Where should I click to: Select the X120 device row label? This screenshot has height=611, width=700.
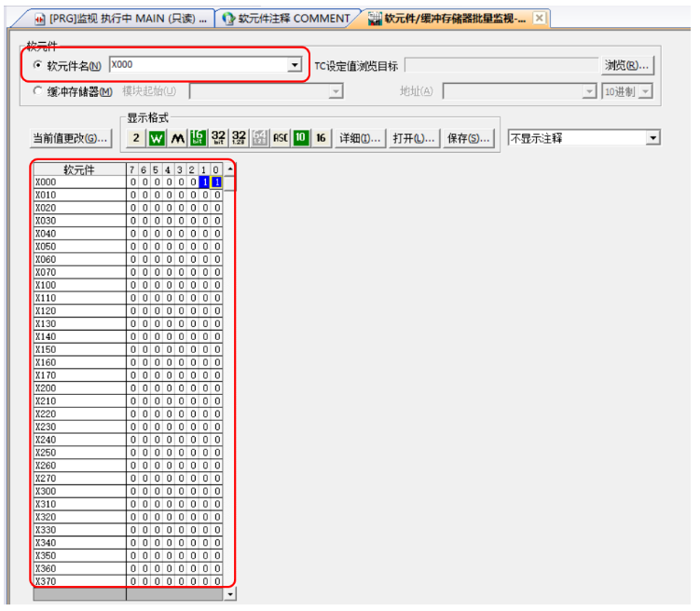tap(80, 311)
